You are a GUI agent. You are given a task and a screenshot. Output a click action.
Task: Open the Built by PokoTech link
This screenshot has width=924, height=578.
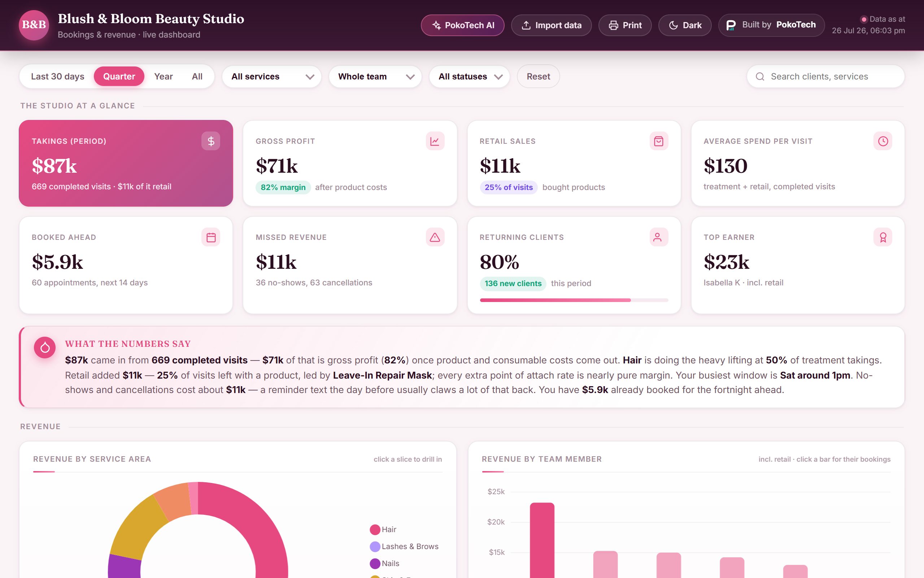pyautogui.click(x=771, y=25)
